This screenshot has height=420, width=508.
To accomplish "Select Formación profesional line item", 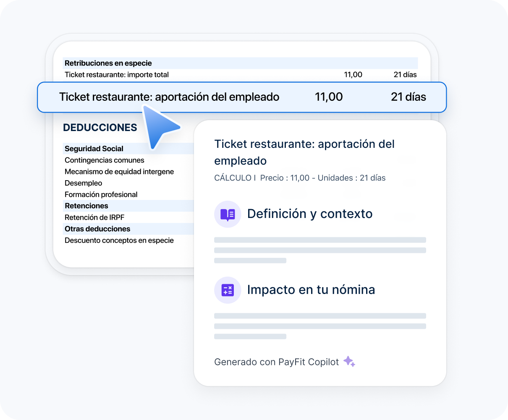I will [101, 194].
